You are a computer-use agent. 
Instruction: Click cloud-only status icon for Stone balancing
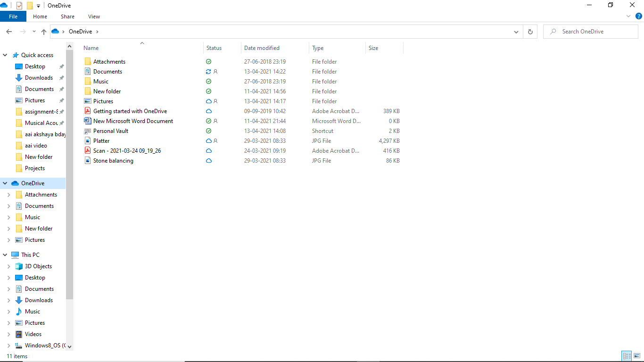pyautogui.click(x=208, y=161)
